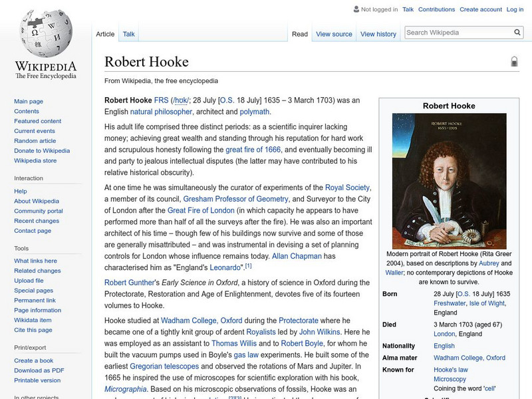This screenshot has height=399, width=532.
Task: Open the View source tab
Action: [x=334, y=34]
